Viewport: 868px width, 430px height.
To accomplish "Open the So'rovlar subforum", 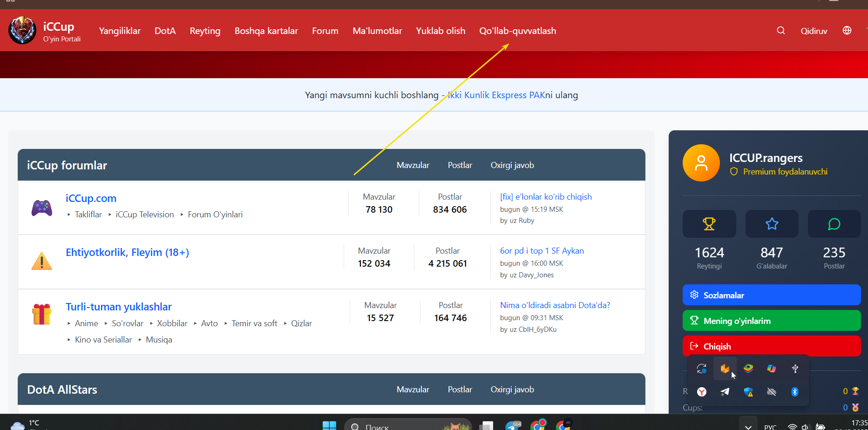I will click(128, 323).
